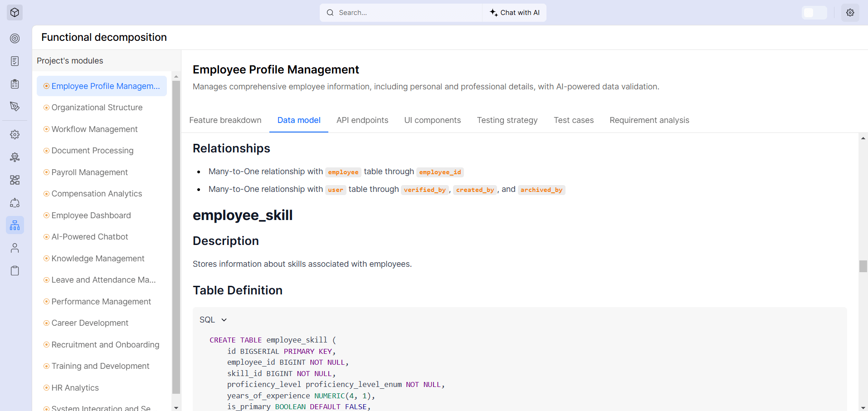Open the blank clipboard icon in sidebar
Image resolution: width=868 pixels, height=411 pixels.
[15, 271]
